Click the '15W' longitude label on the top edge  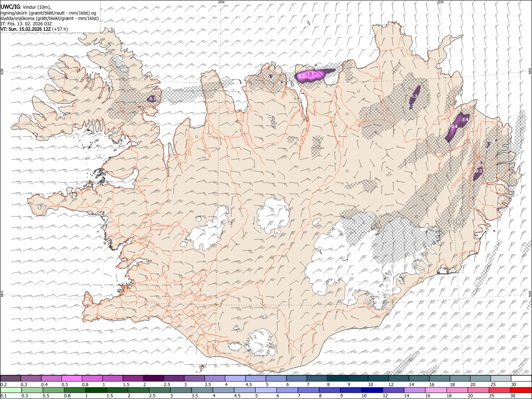(x=440, y=2)
